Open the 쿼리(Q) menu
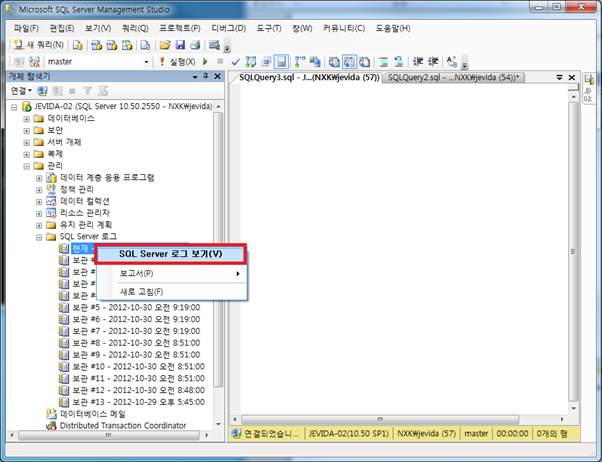The image size is (602, 462). coord(135,28)
